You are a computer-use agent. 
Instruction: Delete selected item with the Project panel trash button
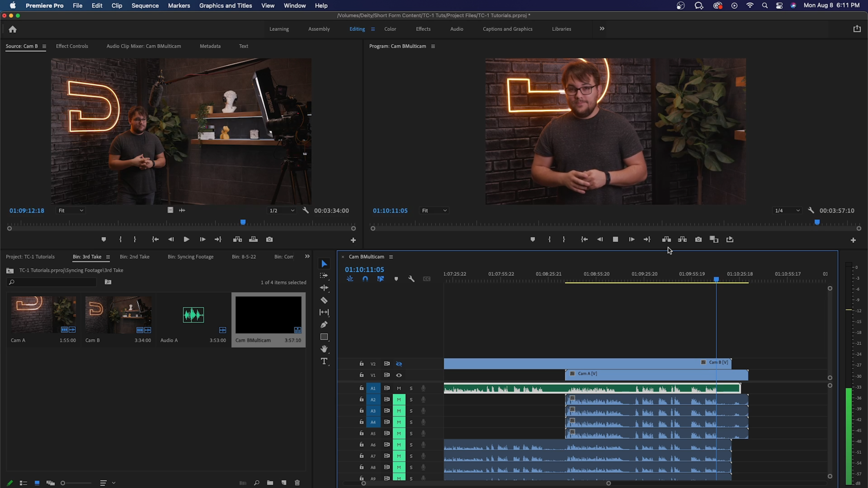[297, 482]
